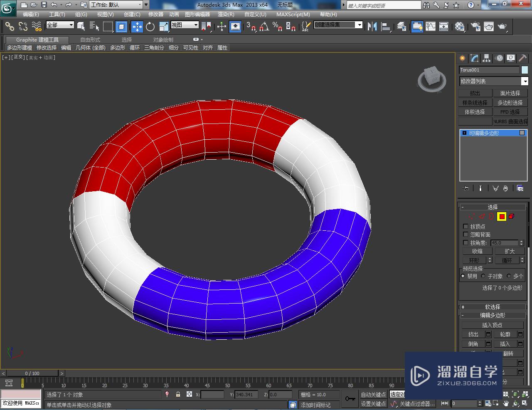Switch to Create command panel tab

click(x=462, y=58)
